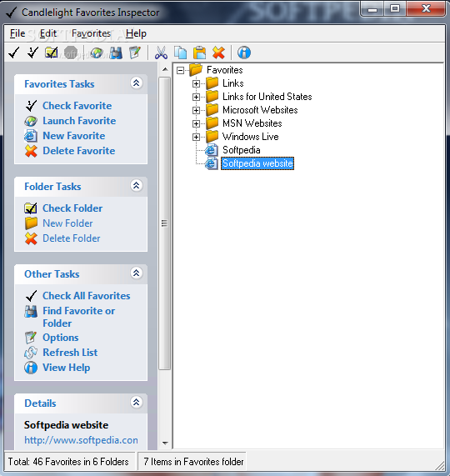Click the Paste clipboard toolbar icon
450x476 pixels.
[x=199, y=53]
